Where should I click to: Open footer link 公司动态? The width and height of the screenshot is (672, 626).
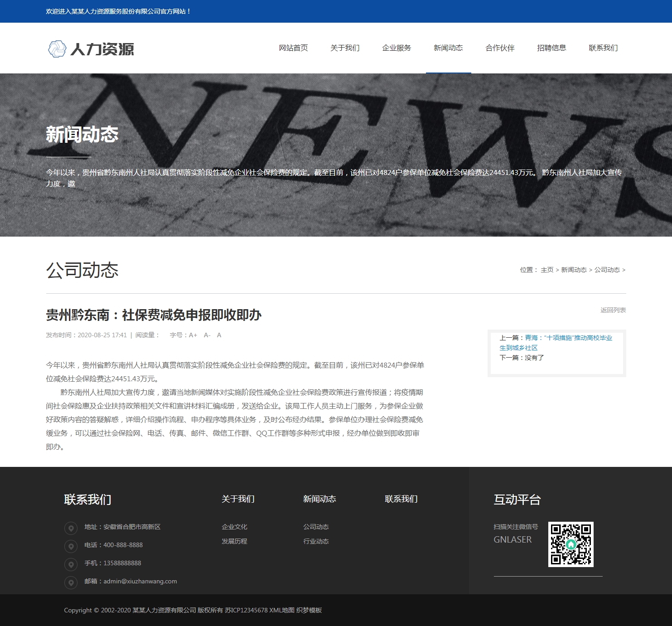pyautogui.click(x=316, y=527)
